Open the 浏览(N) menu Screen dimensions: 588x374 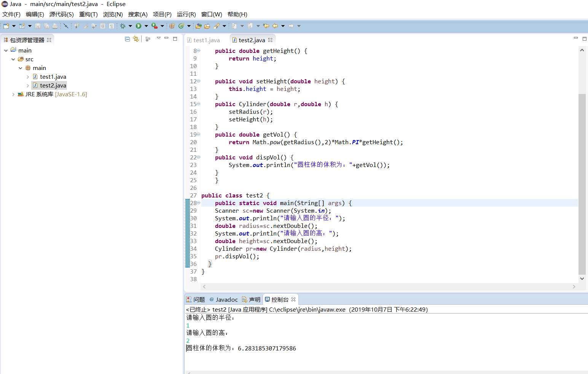click(113, 14)
